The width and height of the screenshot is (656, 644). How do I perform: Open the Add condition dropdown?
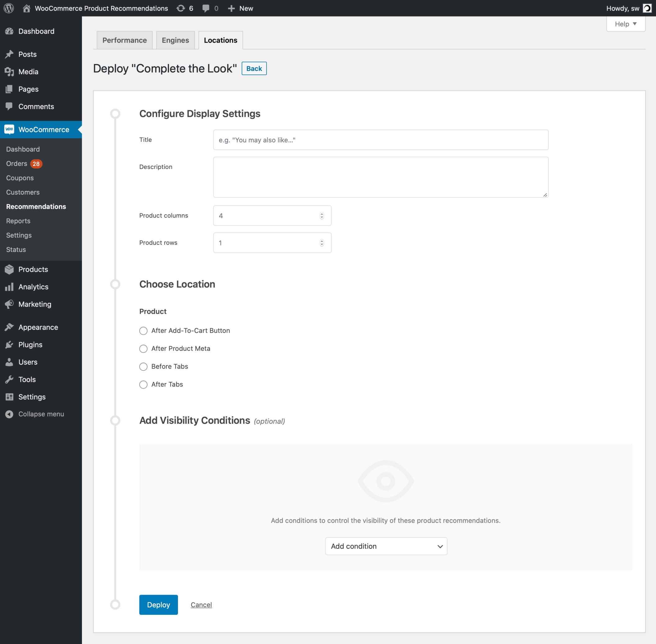[385, 546]
